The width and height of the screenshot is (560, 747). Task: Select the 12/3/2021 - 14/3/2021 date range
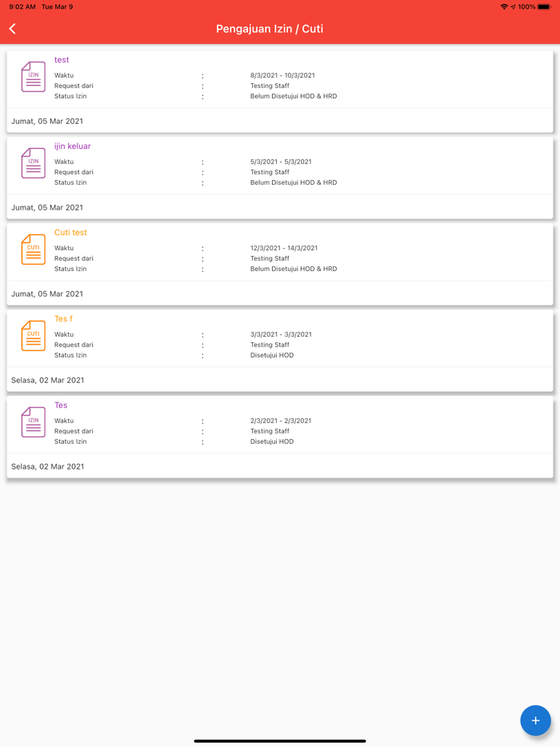[x=284, y=248]
